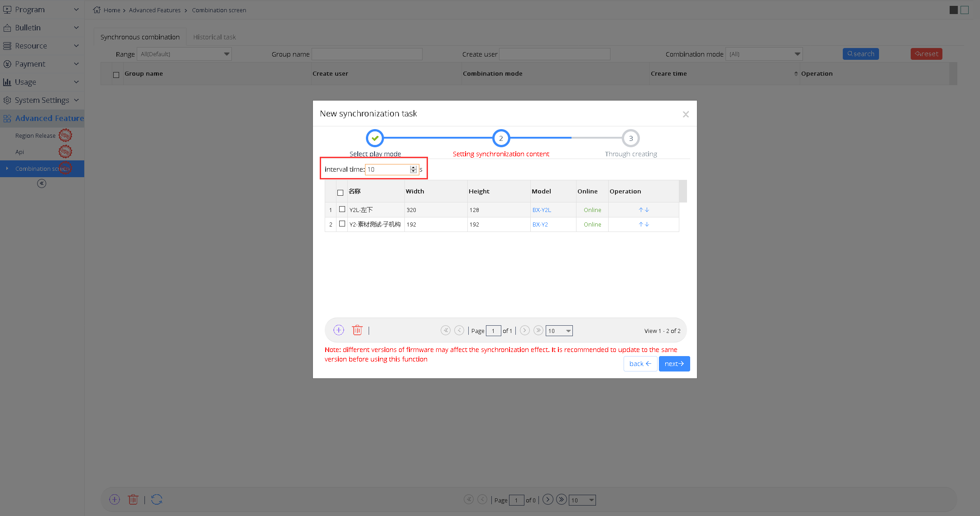Click Advanced Features breadcrumb link
Image resolution: width=980 pixels, height=516 pixels.
tap(155, 10)
